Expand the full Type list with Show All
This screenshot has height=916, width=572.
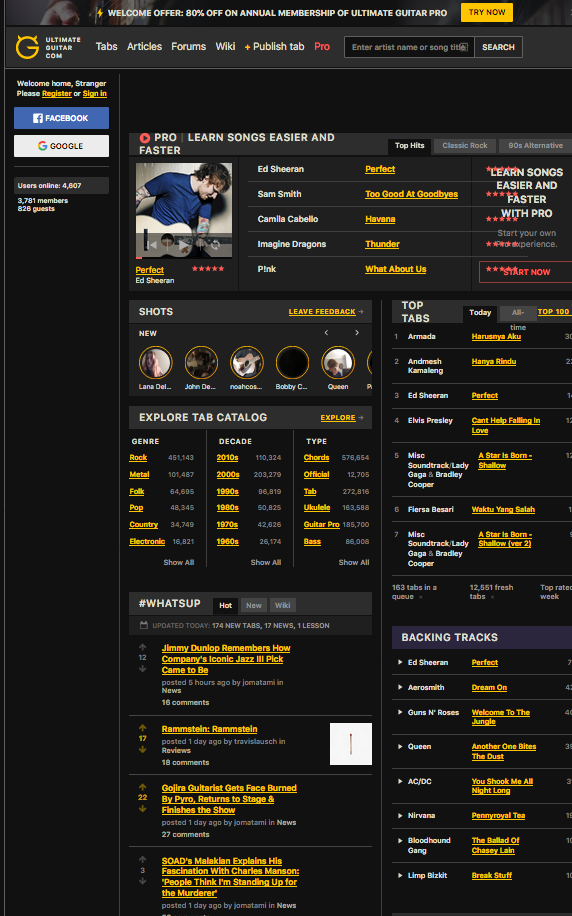click(353, 562)
